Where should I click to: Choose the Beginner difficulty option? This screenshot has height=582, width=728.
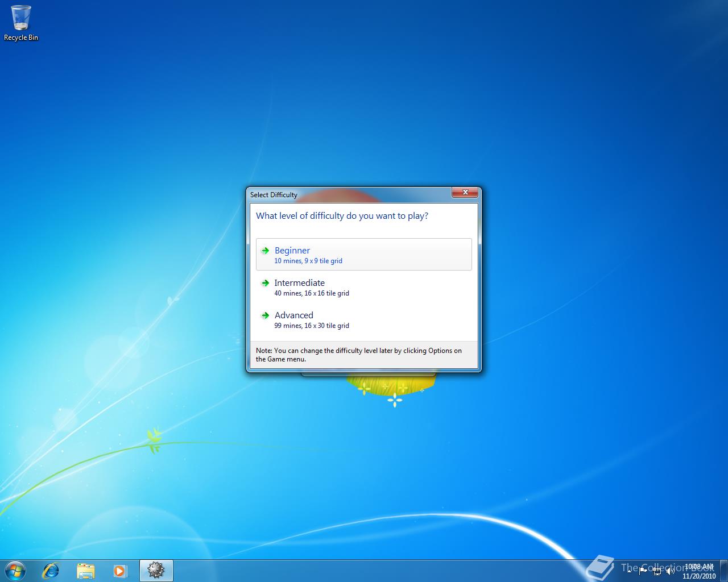[364, 255]
